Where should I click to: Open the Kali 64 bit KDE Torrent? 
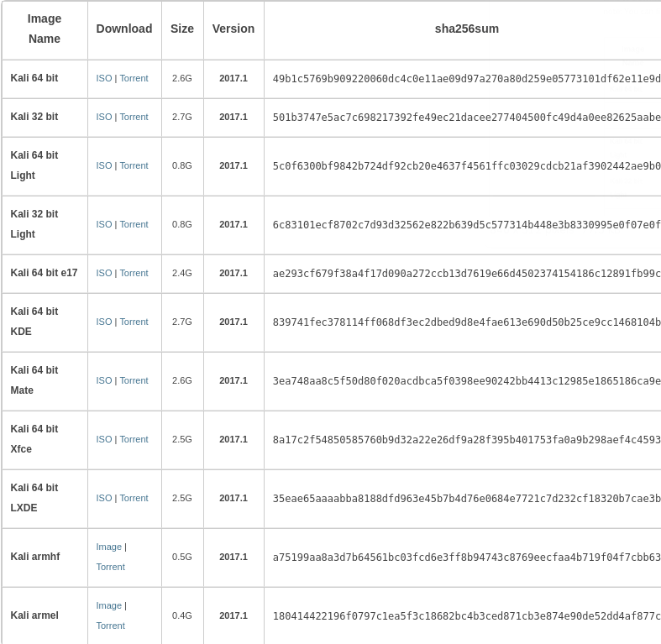(134, 322)
